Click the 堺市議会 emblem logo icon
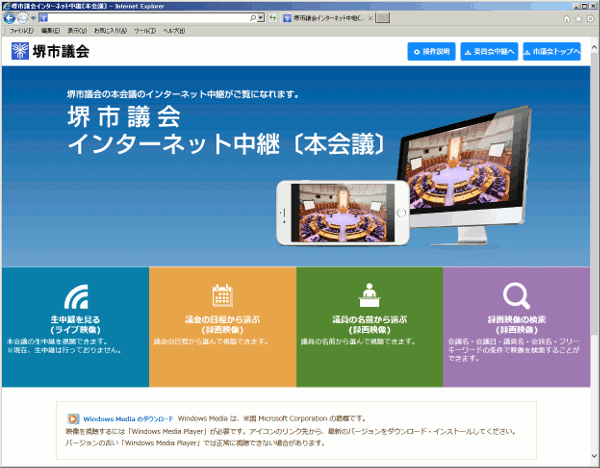 point(20,51)
